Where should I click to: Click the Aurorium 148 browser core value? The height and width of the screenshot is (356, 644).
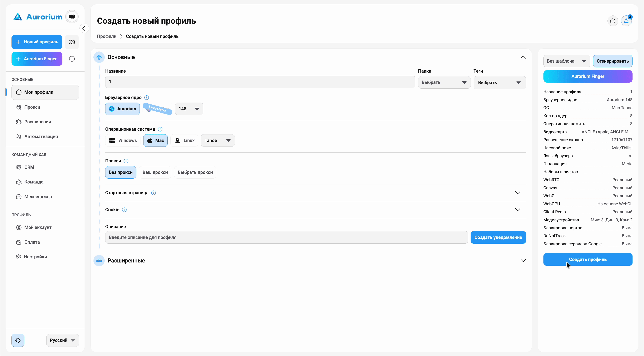pos(619,100)
